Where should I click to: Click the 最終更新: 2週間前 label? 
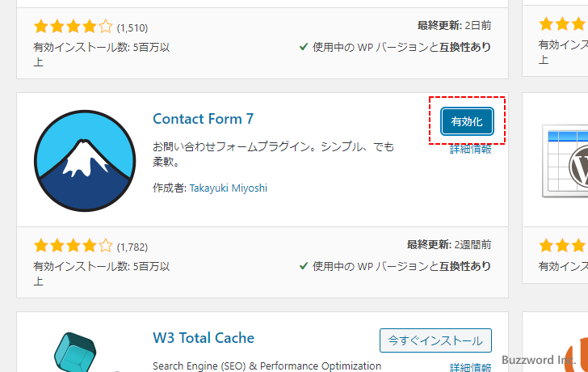[449, 244]
